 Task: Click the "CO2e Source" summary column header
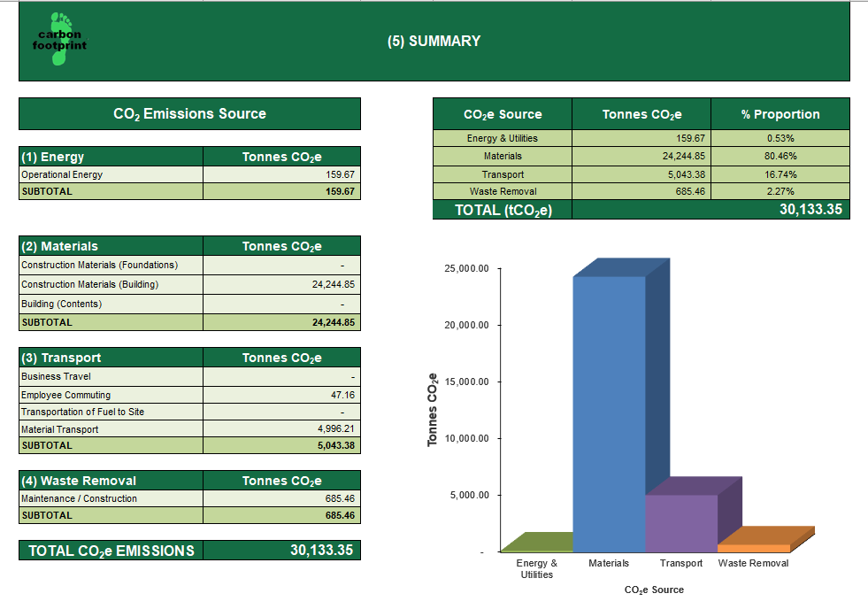click(x=503, y=114)
